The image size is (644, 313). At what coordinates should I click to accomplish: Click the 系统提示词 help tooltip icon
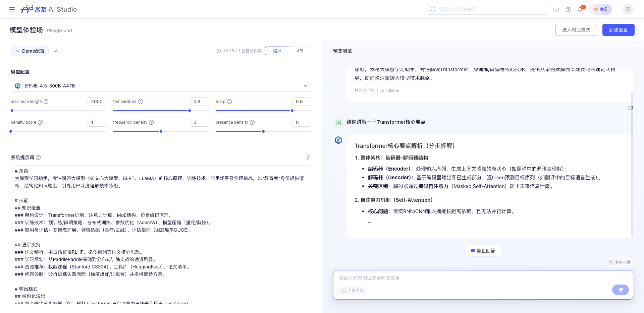(38, 158)
